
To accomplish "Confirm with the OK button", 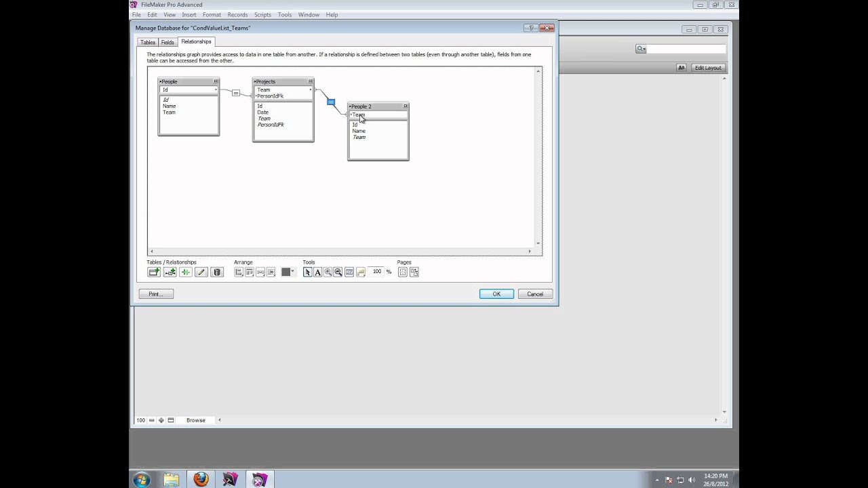I will 496,294.
